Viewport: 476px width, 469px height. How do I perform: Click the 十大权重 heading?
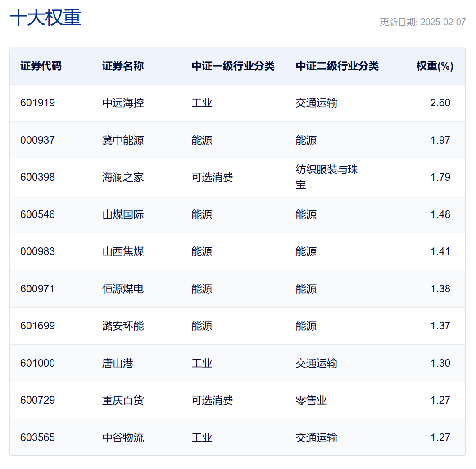[x=45, y=17]
